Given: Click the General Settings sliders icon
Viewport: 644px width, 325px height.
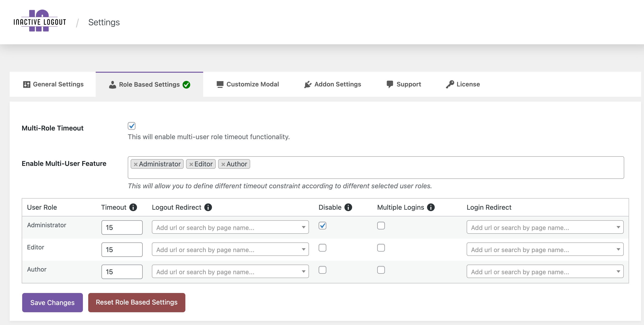Looking at the screenshot, I should [x=27, y=84].
